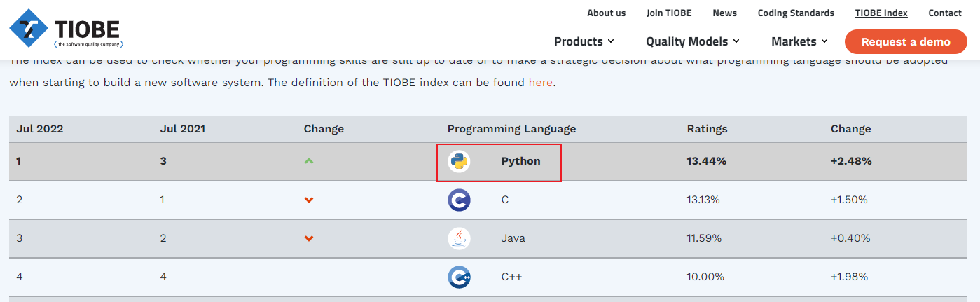The width and height of the screenshot is (980, 302).
Task: Go to the TIOBE Index menu item
Action: coord(881,13)
